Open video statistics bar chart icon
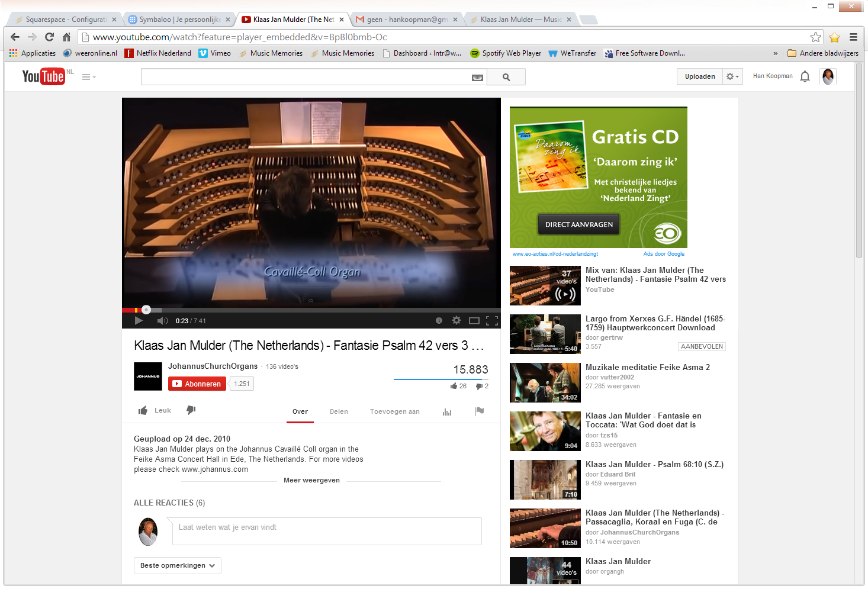 447,411
